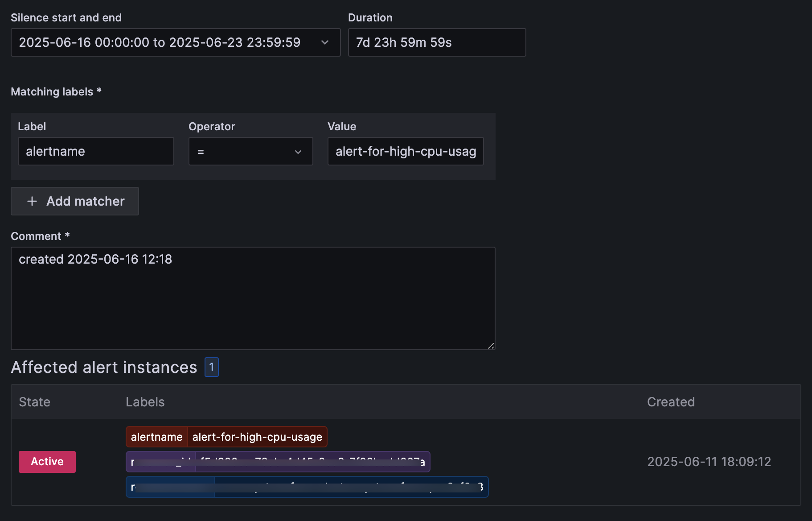Click the resize handle of the Comment box
The width and height of the screenshot is (812, 521).
point(490,346)
